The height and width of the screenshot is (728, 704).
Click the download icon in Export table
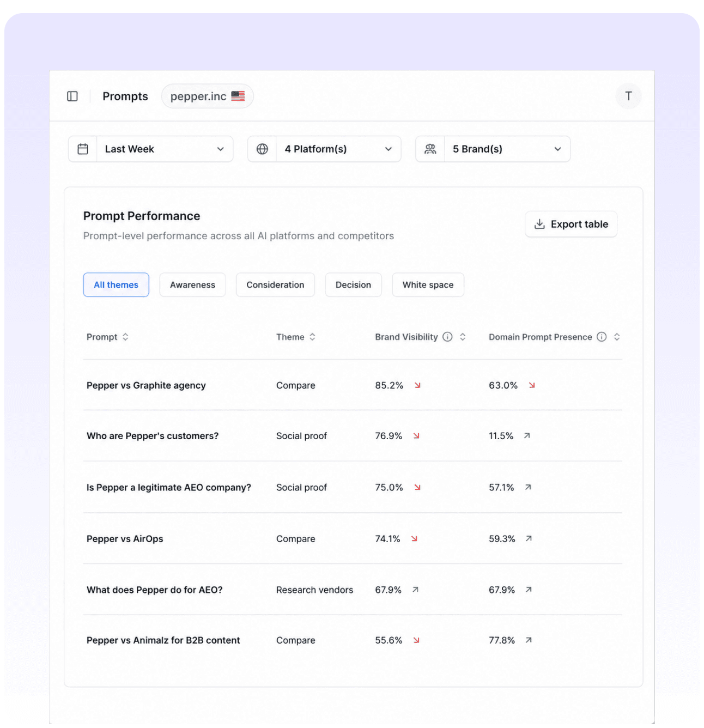pyautogui.click(x=539, y=224)
